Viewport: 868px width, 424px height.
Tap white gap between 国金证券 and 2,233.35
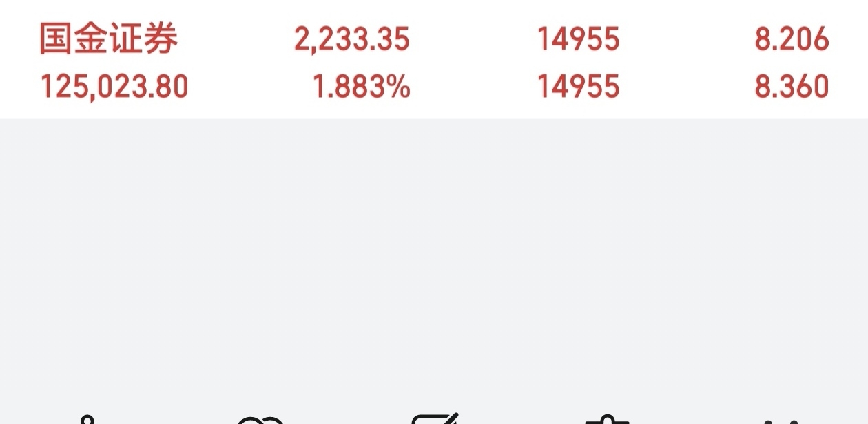coord(236,40)
